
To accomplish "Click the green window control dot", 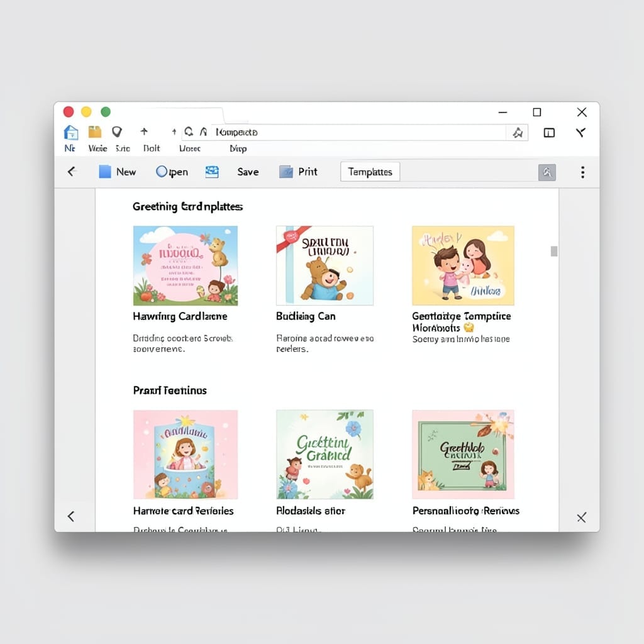I will [x=106, y=112].
